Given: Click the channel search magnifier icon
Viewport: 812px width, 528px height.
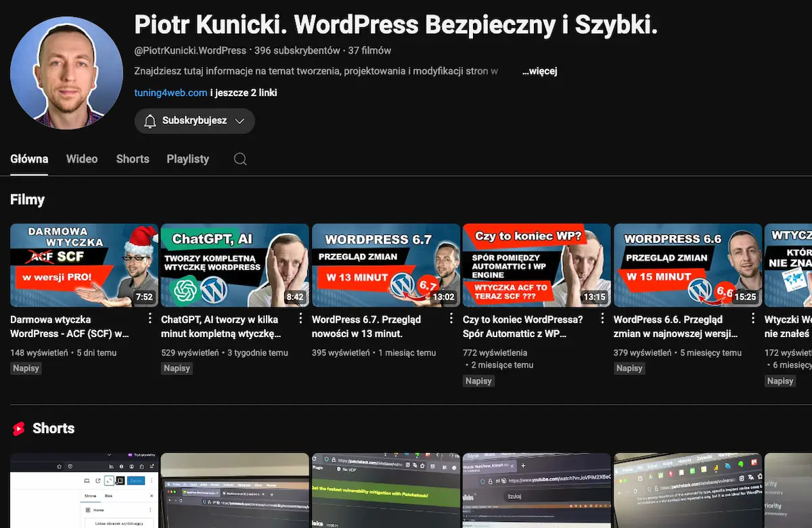Looking at the screenshot, I should tap(240, 159).
